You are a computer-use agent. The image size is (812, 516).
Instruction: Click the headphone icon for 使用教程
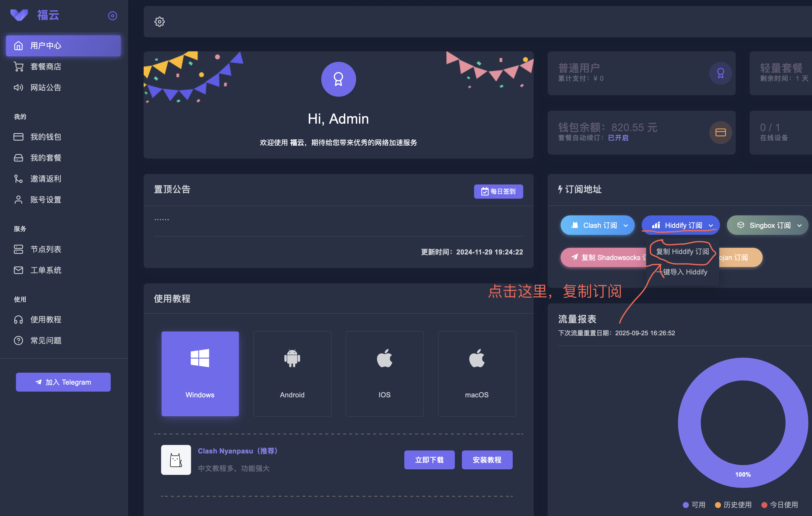[x=18, y=320]
